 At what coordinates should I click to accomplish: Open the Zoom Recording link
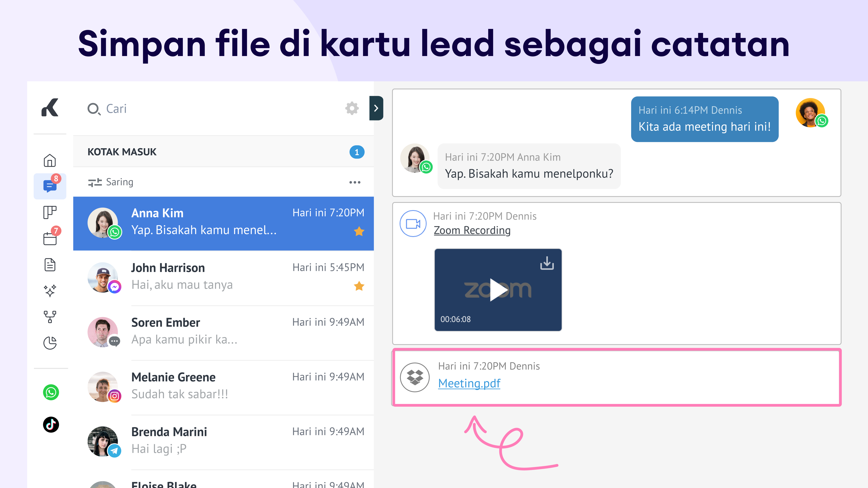[472, 230]
